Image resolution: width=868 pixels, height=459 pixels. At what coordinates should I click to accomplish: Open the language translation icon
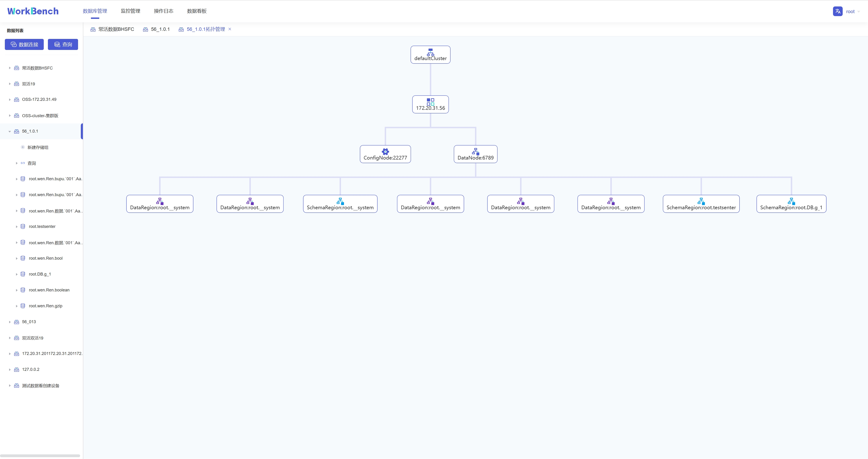coord(838,11)
